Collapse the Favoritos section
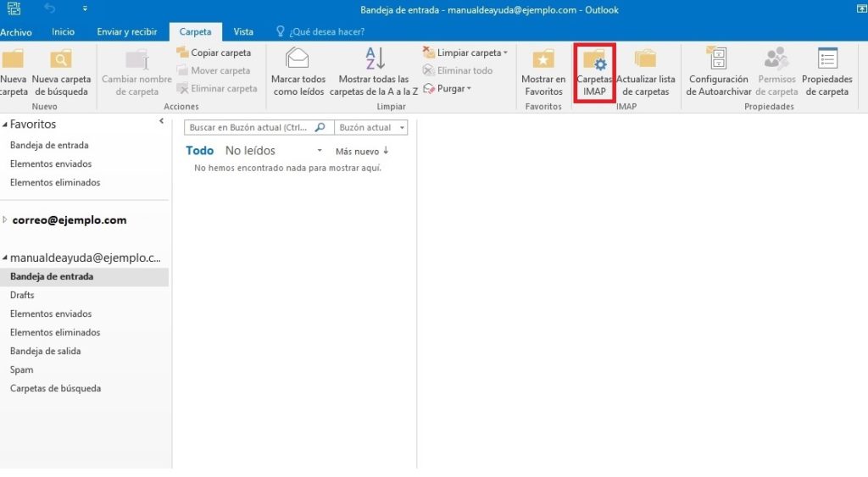The width and height of the screenshot is (868, 477). (x=4, y=125)
